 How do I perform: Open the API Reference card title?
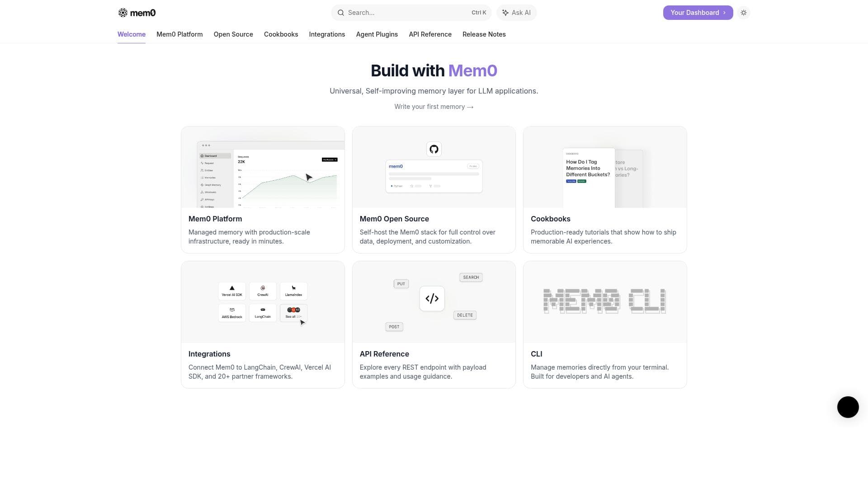(x=384, y=354)
